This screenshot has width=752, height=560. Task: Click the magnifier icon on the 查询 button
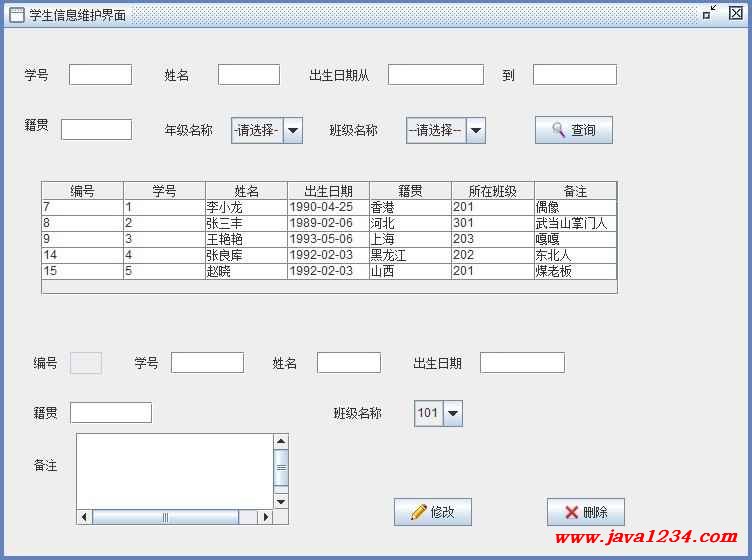(558, 130)
